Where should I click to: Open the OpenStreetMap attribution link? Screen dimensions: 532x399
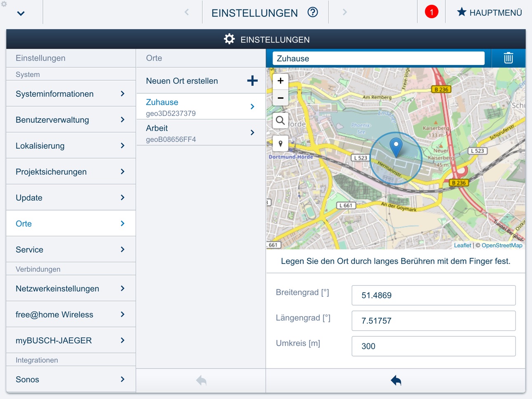click(502, 245)
